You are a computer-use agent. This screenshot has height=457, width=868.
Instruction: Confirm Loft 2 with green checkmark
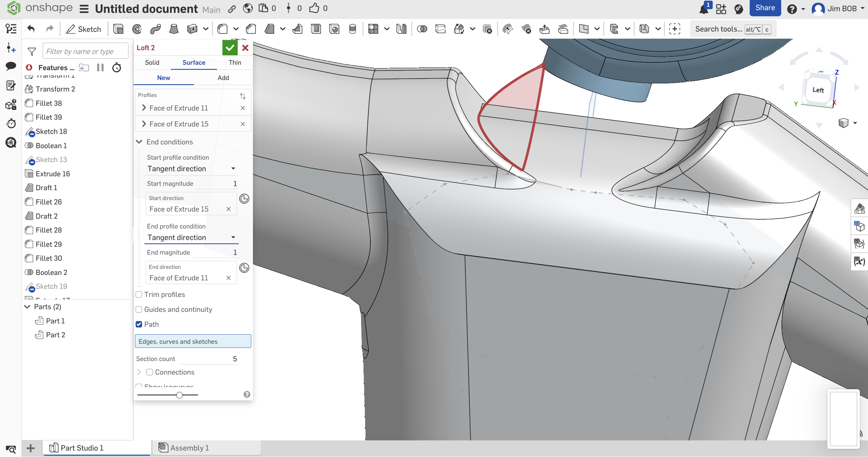[230, 48]
